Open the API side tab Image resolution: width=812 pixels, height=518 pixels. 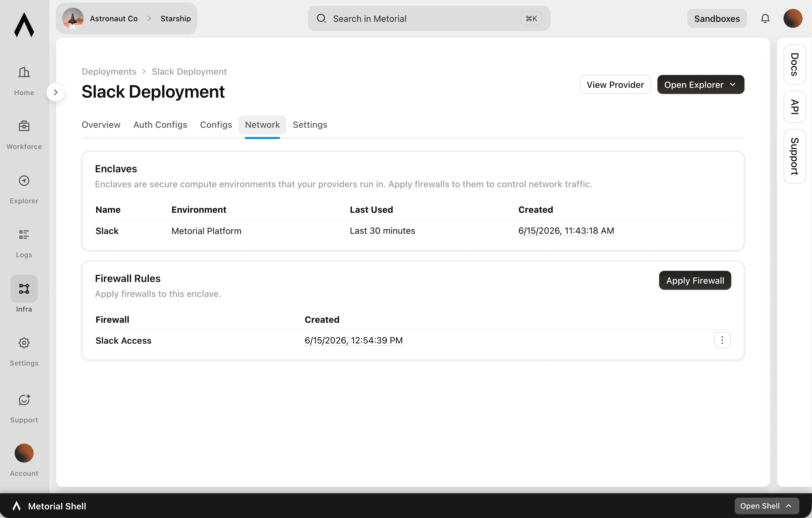(x=794, y=107)
